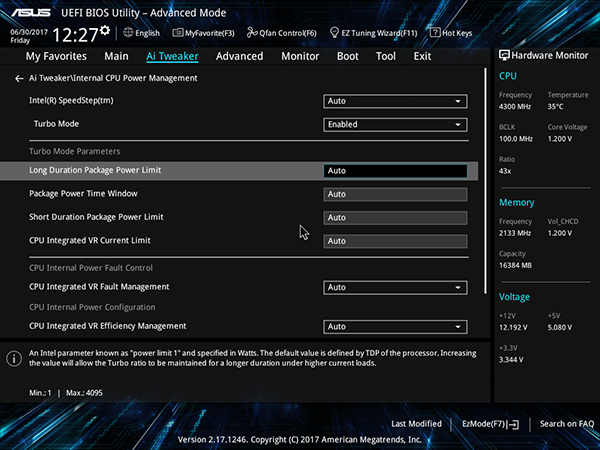Click the Ai Tweaker\Internal CPU Power Management breadcrumb
Image resolution: width=600 pixels, height=450 pixels.
point(113,78)
